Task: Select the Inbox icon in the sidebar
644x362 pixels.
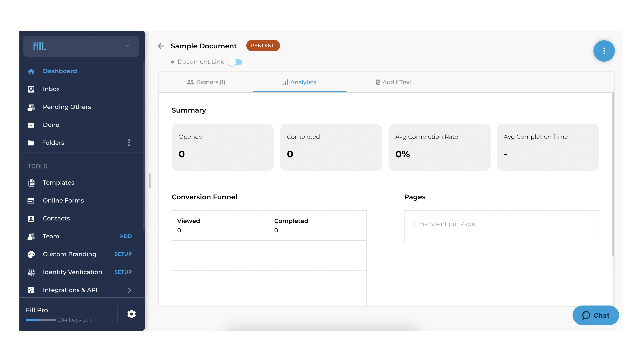Action: click(31, 89)
